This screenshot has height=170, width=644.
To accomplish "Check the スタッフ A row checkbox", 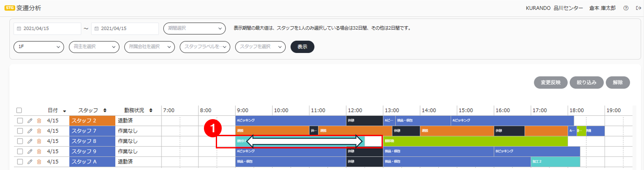I will coord(20,162).
